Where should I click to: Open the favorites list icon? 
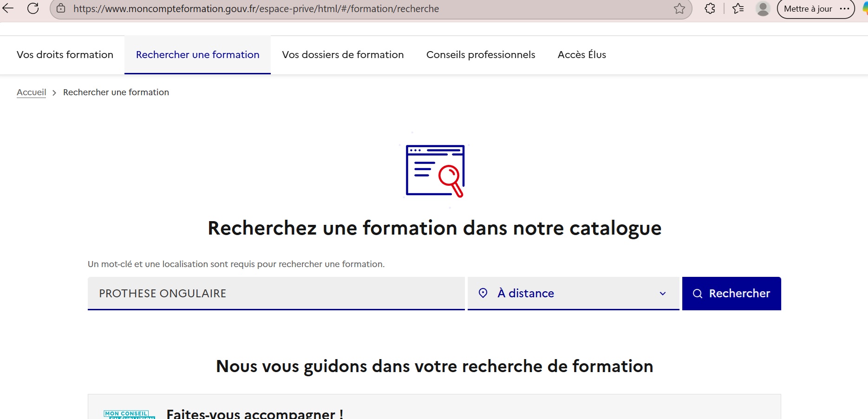(x=738, y=8)
